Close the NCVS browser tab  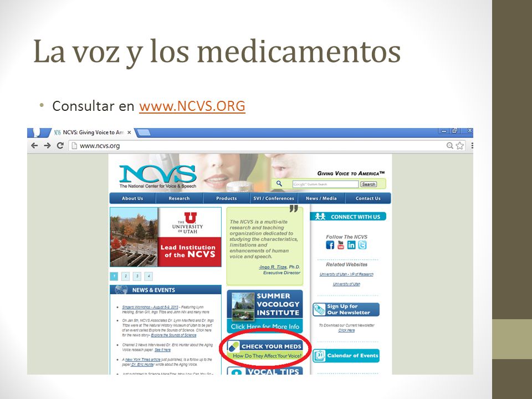129,132
